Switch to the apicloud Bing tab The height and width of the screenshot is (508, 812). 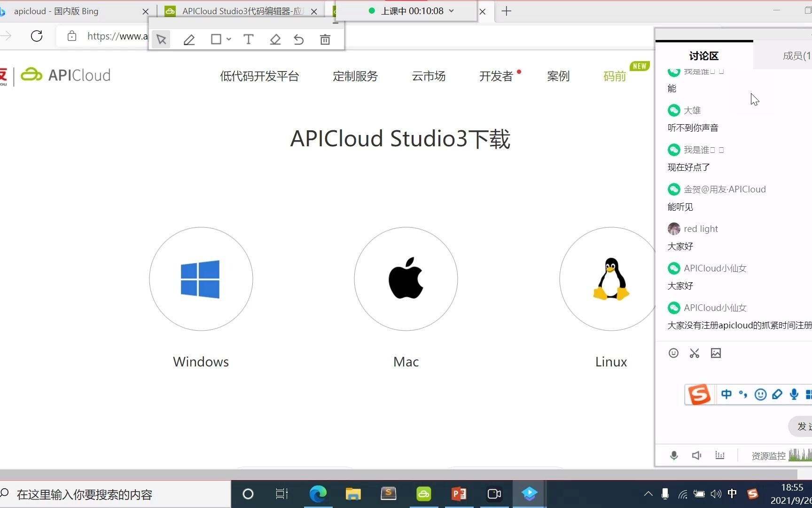pos(70,11)
